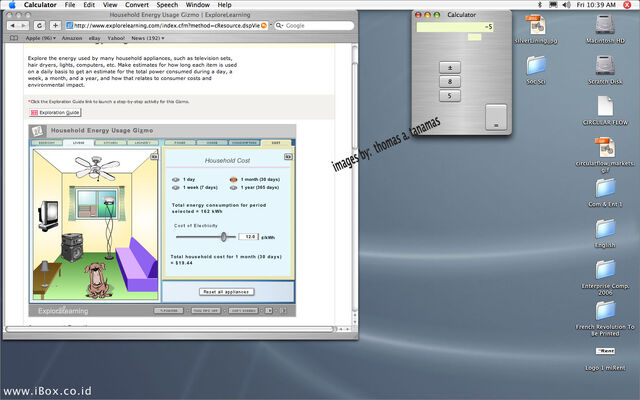Click the 5 key in Calculator

(x=450, y=96)
